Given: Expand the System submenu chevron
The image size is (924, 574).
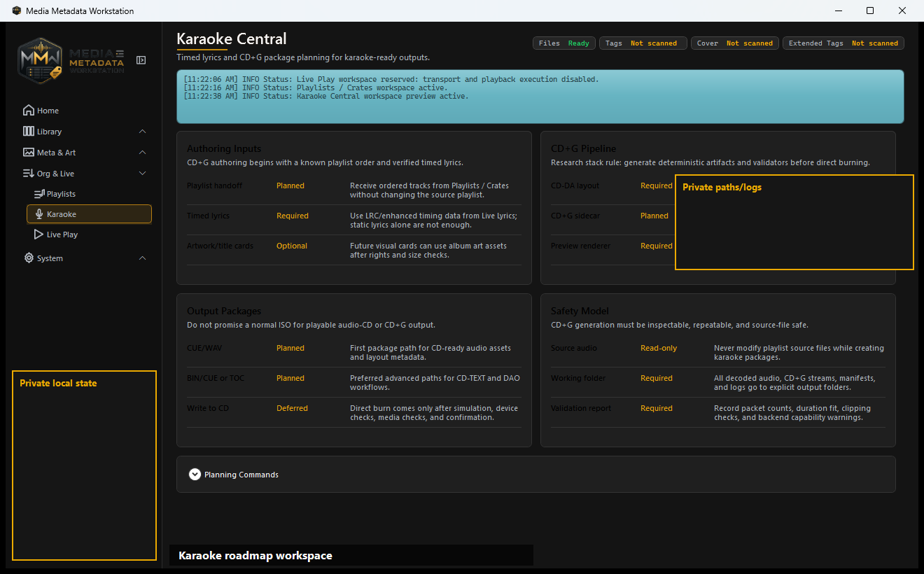Looking at the screenshot, I should (x=143, y=258).
